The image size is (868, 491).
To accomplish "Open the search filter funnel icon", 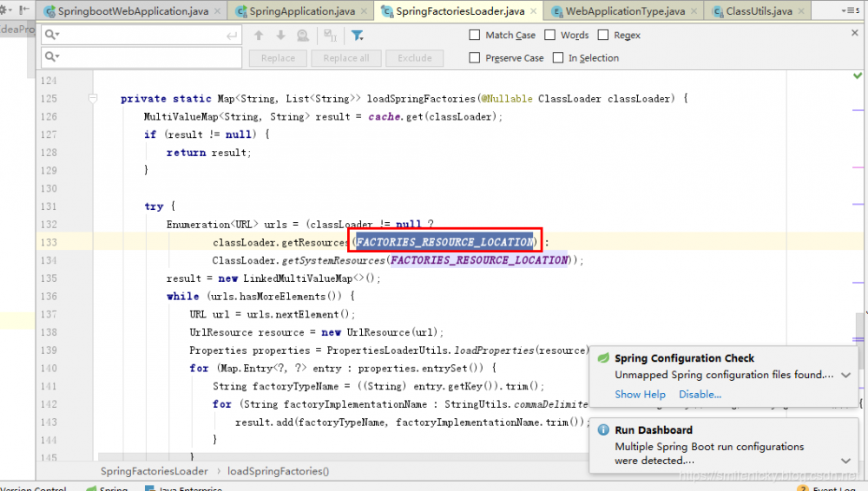I will [357, 36].
